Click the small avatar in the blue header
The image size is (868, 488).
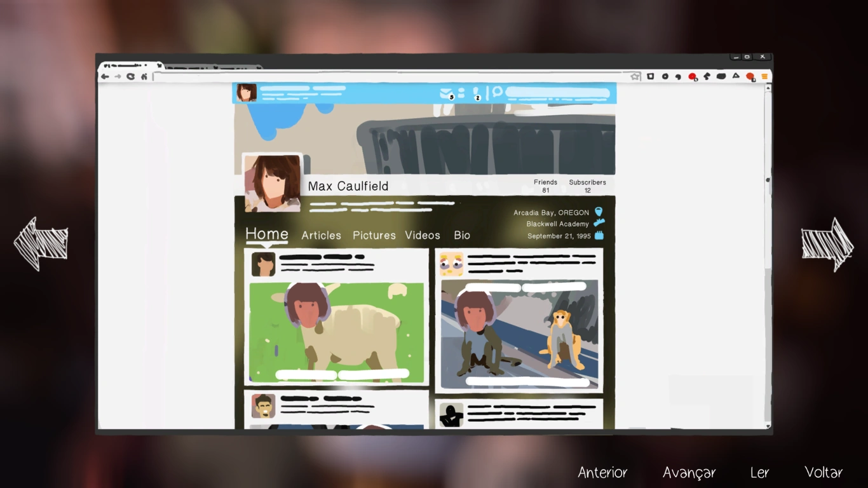tap(247, 93)
